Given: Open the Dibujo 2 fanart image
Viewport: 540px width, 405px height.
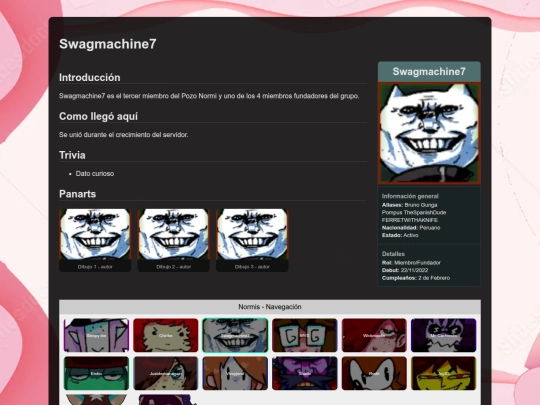Looking at the screenshot, I should pos(174,235).
